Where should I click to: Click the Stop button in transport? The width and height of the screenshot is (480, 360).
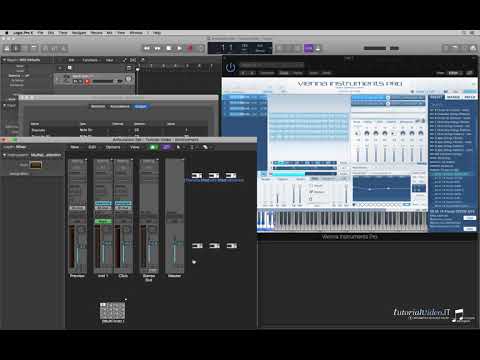click(169, 48)
